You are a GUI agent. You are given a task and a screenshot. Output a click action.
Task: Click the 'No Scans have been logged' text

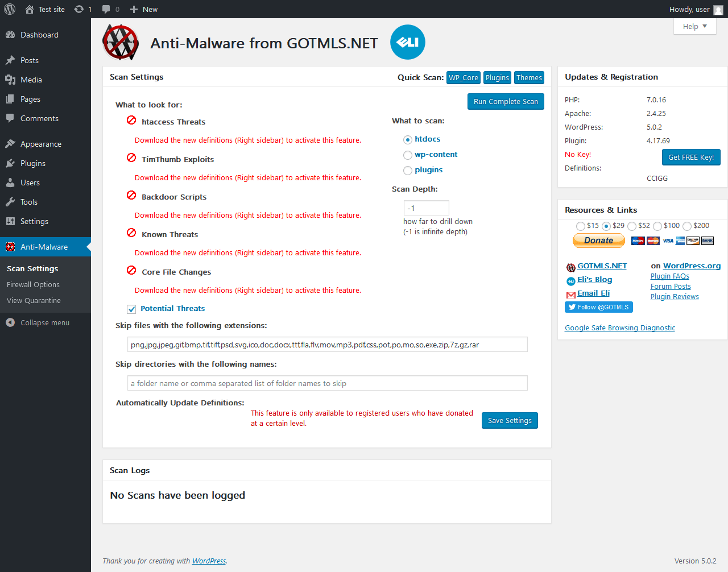pyautogui.click(x=177, y=495)
